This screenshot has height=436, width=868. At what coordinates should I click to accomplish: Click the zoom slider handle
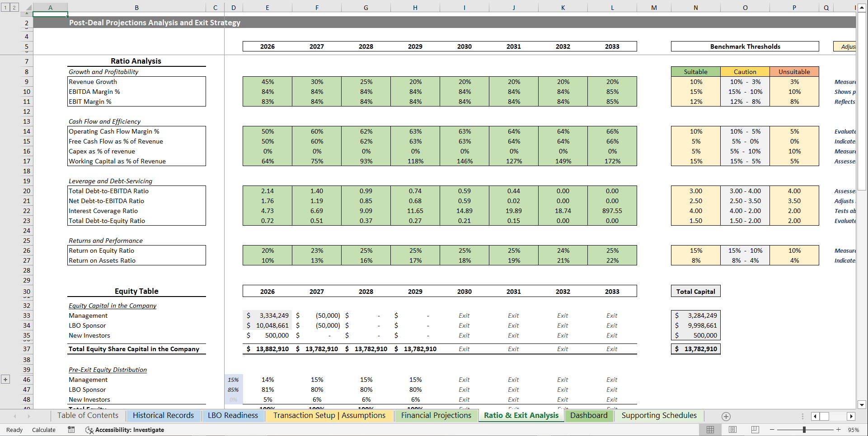coord(805,430)
